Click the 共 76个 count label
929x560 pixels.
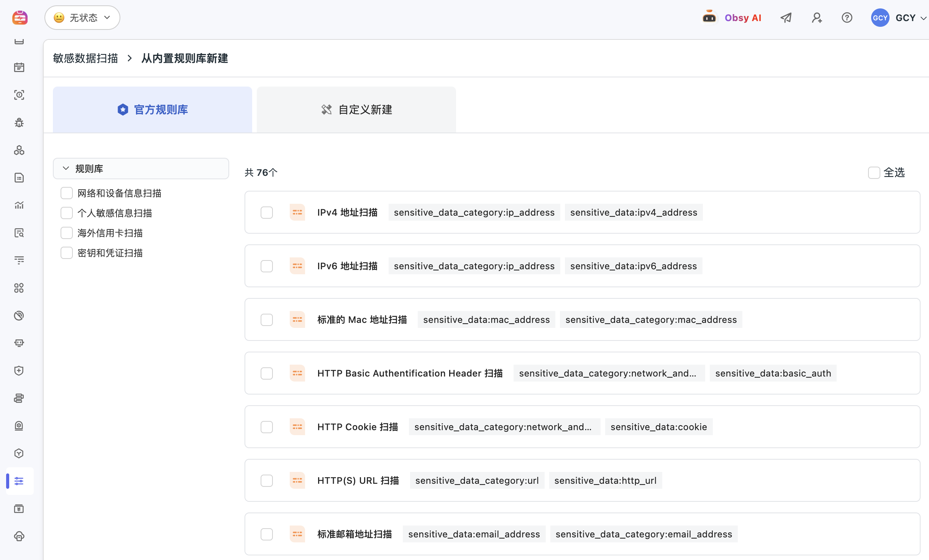261,172
